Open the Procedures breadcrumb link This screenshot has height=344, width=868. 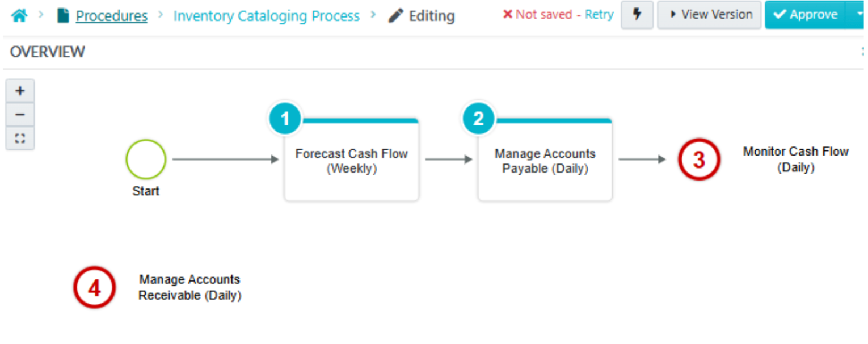click(x=111, y=16)
